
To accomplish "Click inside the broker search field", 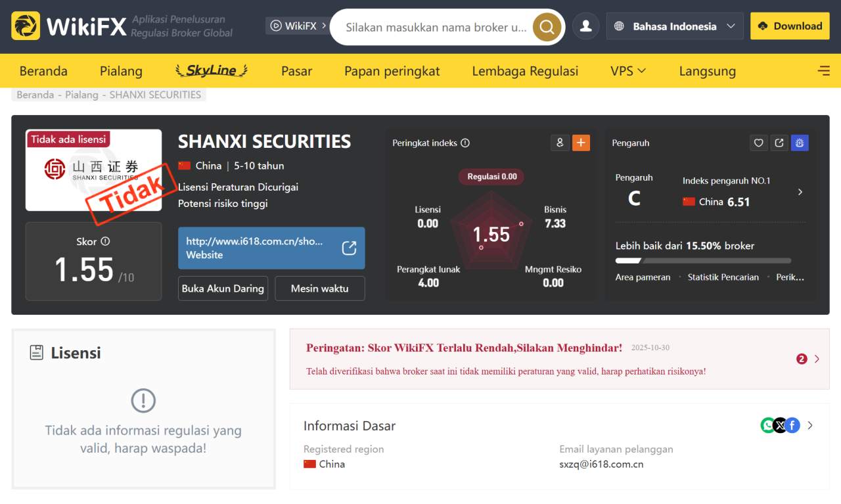I will tap(434, 26).
